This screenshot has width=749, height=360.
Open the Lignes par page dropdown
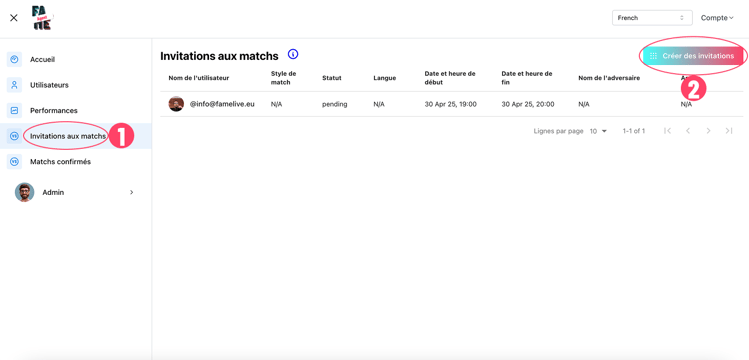tap(598, 131)
